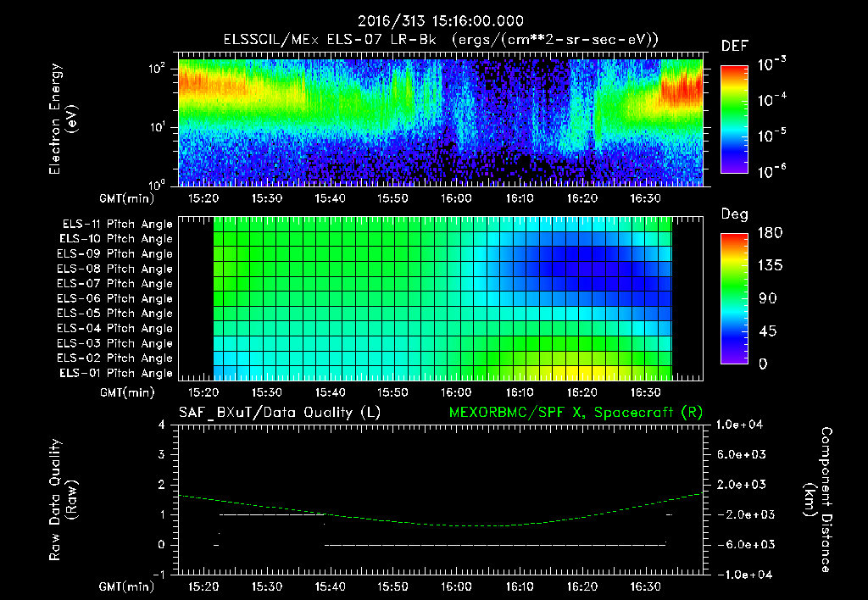Click the pitch angle grid plot
The height and width of the screenshot is (600, 868).
pyautogui.click(x=441, y=298)
